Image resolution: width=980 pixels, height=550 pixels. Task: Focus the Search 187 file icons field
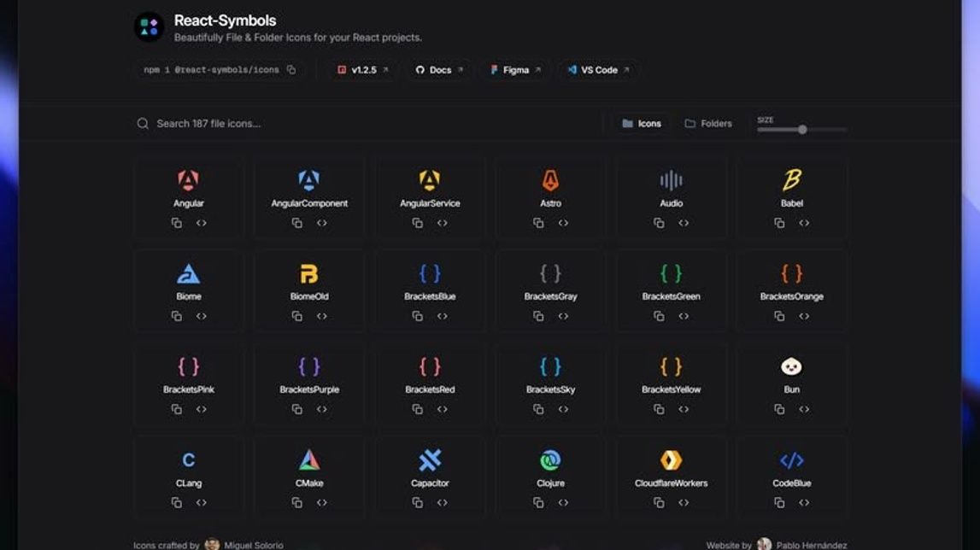366,123
